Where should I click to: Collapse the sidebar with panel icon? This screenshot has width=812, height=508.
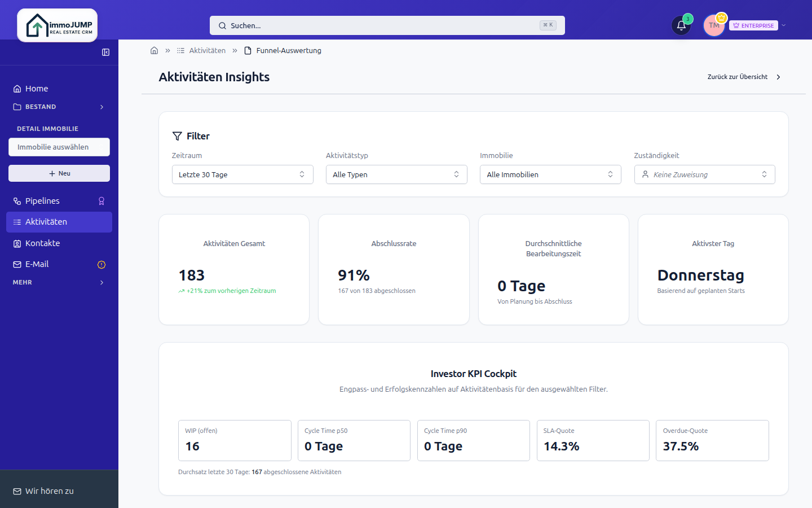click(x=105, y=52)
